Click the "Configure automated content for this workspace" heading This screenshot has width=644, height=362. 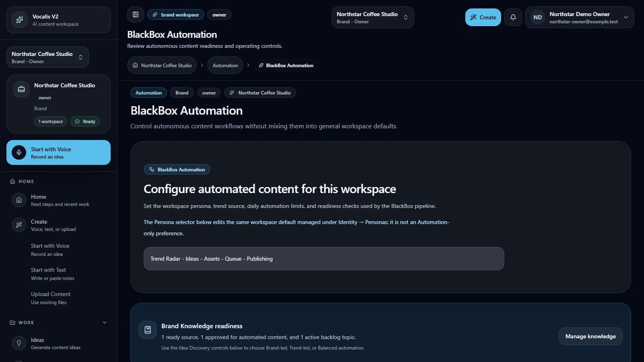click(270, 189)
